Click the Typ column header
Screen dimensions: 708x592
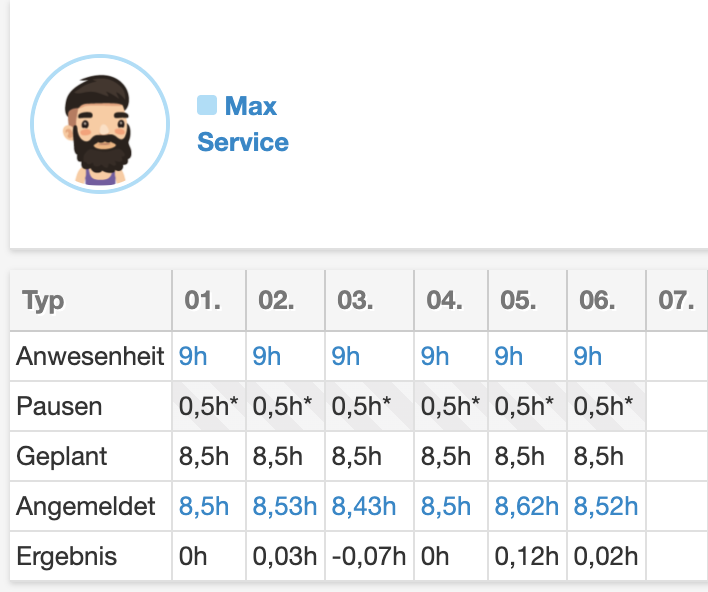coord(43,301)
